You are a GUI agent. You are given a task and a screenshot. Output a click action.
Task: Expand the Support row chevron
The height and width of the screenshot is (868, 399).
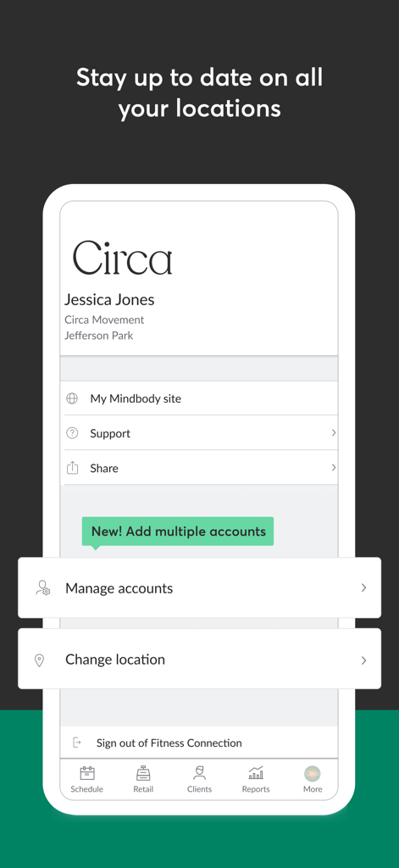334,433
